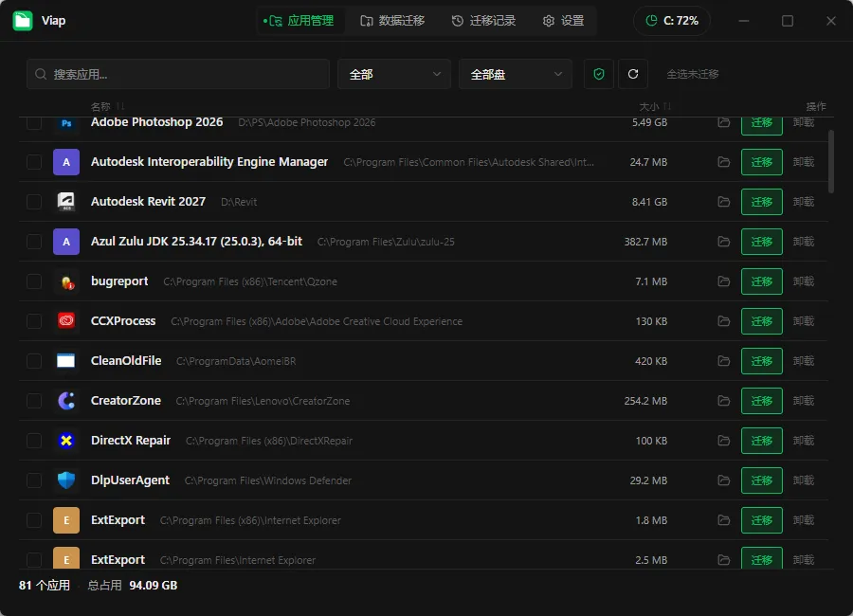Open the 全部盘 drive filter dropdown
Screen dimensions: 853x616
pos(516,74)
